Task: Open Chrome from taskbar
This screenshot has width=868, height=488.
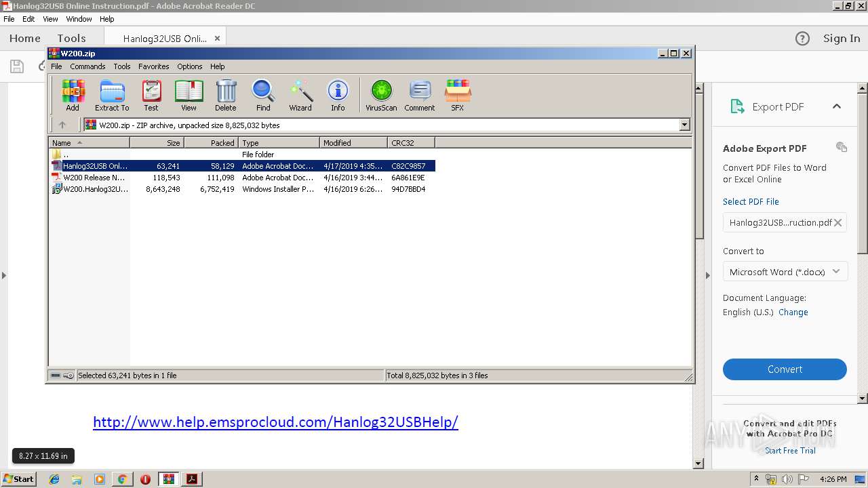Action: (122, 479)
